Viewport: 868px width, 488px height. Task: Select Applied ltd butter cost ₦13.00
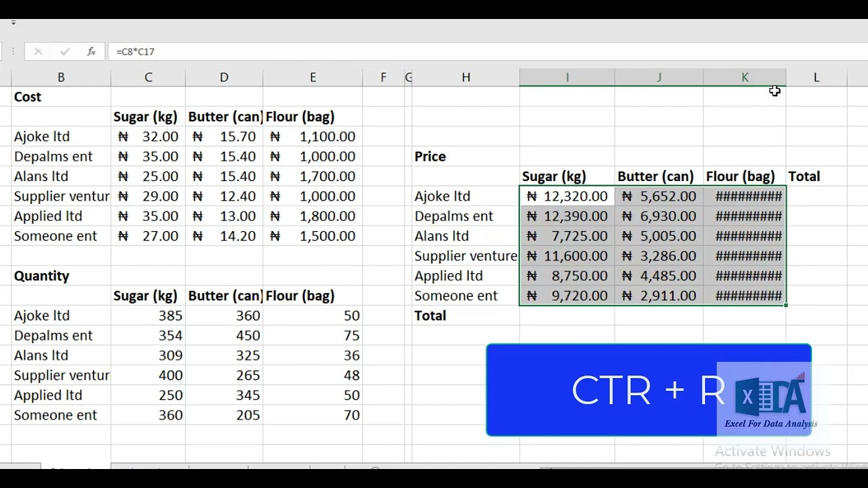[224, 216]
